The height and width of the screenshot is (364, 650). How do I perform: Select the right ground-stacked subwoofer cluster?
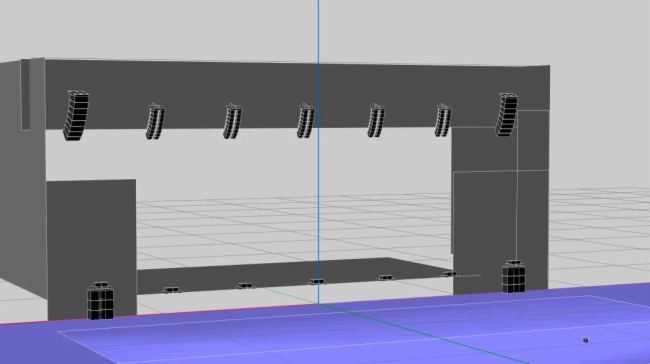[x=514, y=277]
